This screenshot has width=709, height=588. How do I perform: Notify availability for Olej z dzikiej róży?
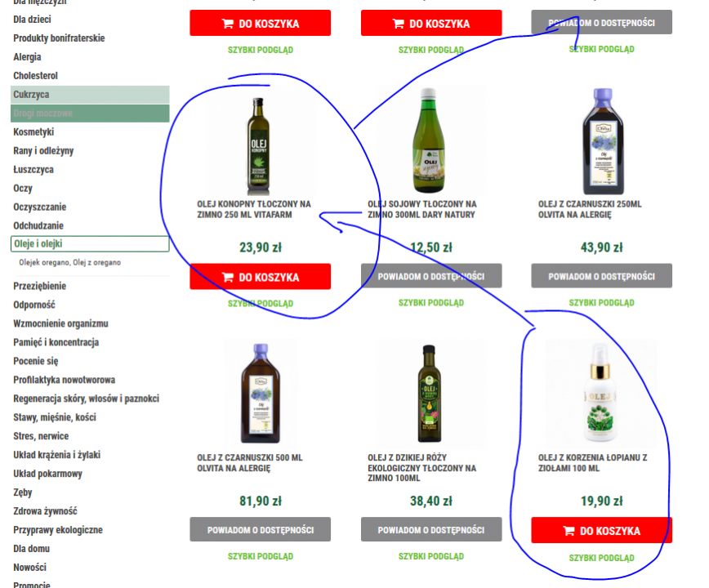click(431, 529)
